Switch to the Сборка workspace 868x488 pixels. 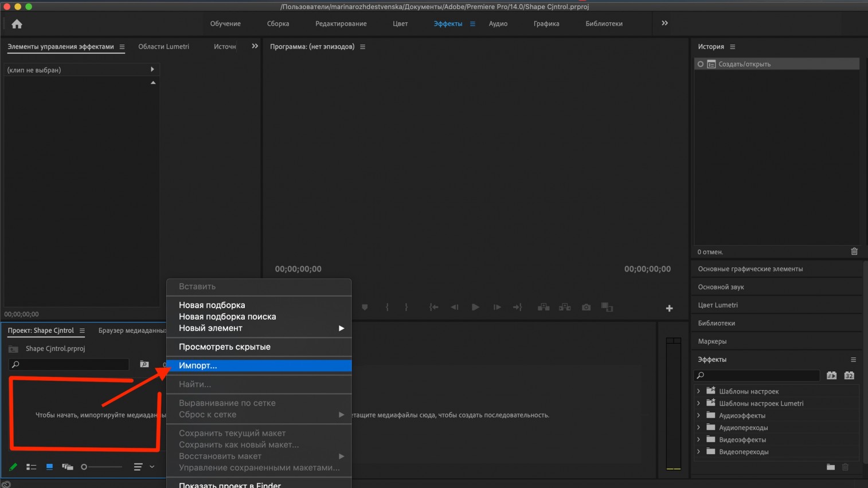coord(278,24)
